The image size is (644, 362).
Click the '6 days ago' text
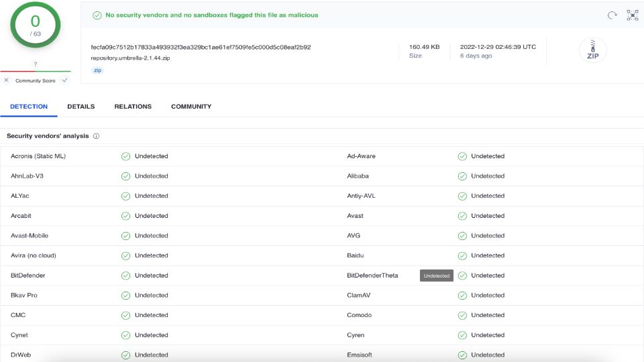[x=476, y=56]
